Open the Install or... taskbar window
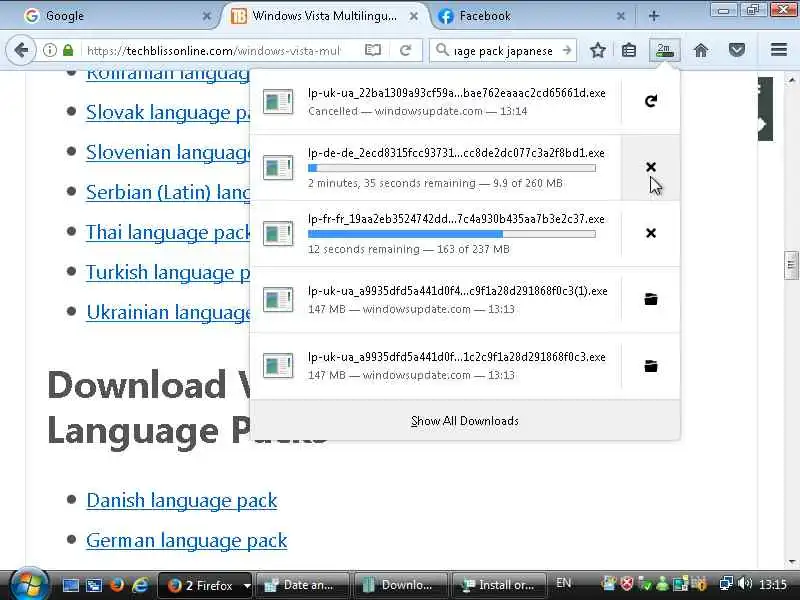800x600 pixels. pos(499,585)
